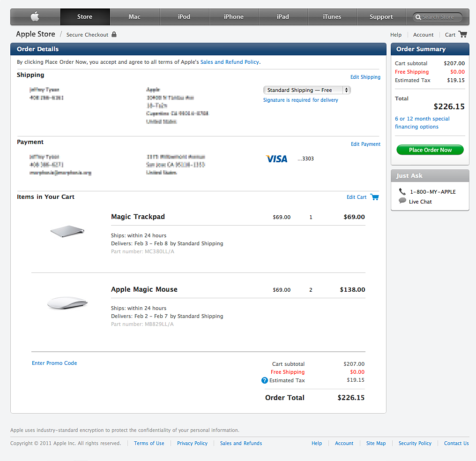Click the Apple Magic Mouse product title

tap(144, 289)
